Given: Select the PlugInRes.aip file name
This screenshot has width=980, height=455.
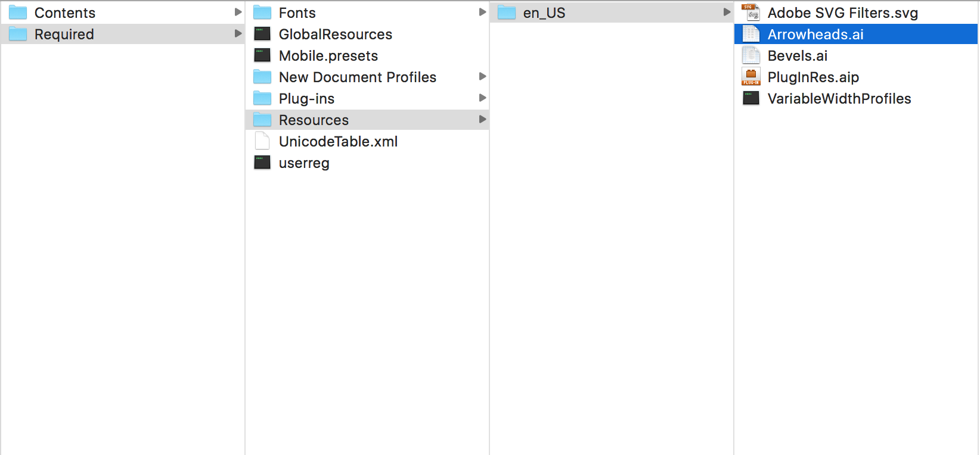Looking at the screenshot, I should click(x=814, y=77).
